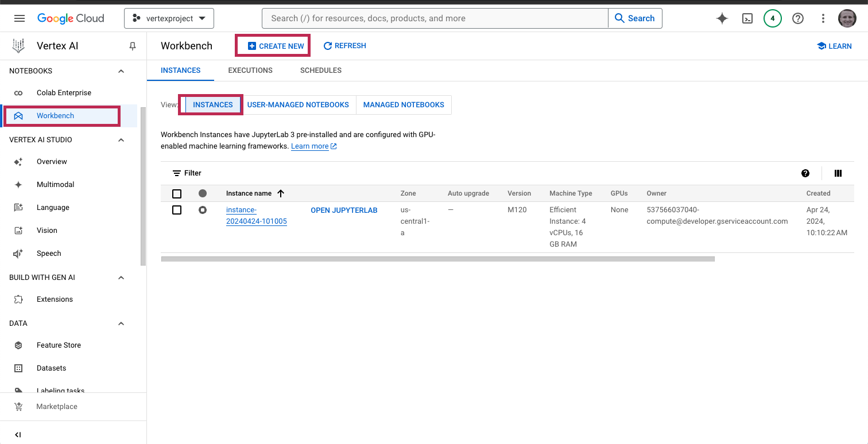Viewport: 868px width, 444px height.
Task: Switch view to User-Managed Notebooks
Action: tap(298, 105)
